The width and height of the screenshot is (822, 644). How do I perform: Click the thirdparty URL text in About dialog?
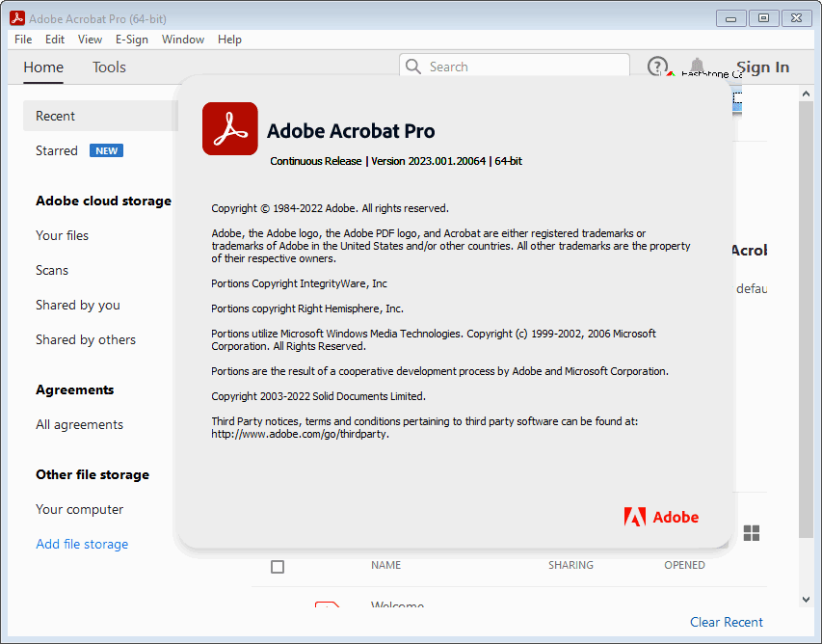(300, 434)
